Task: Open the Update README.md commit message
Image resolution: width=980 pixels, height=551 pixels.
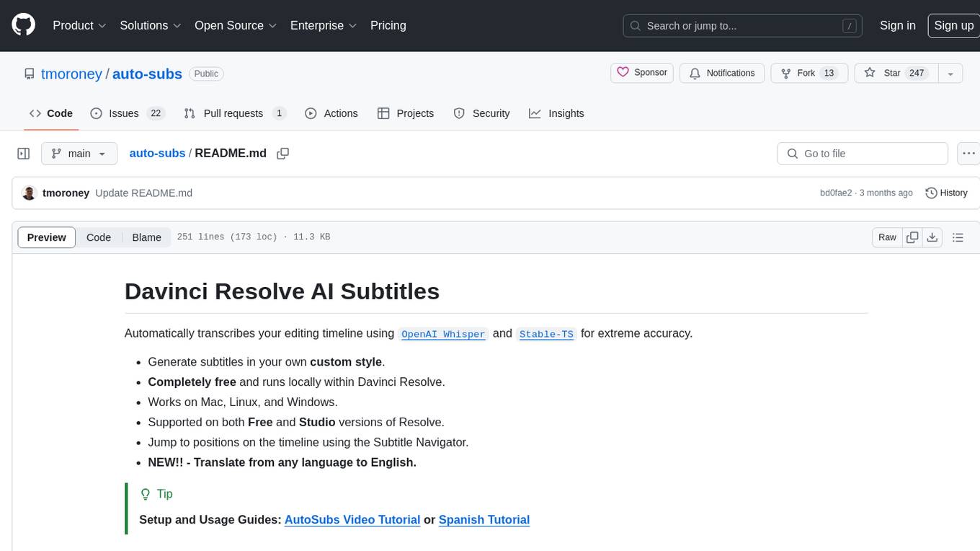Action: point(143,193)
